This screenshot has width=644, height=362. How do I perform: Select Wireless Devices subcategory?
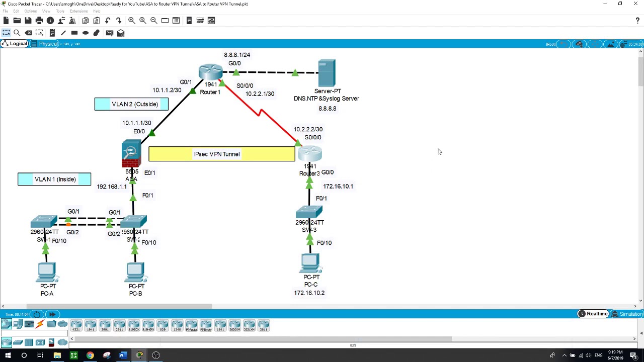40,342
